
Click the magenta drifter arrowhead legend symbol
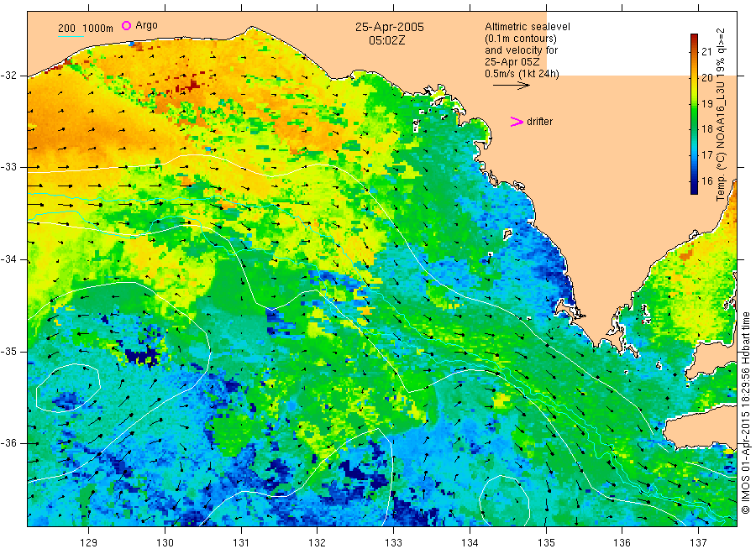[x=517, y=122]
